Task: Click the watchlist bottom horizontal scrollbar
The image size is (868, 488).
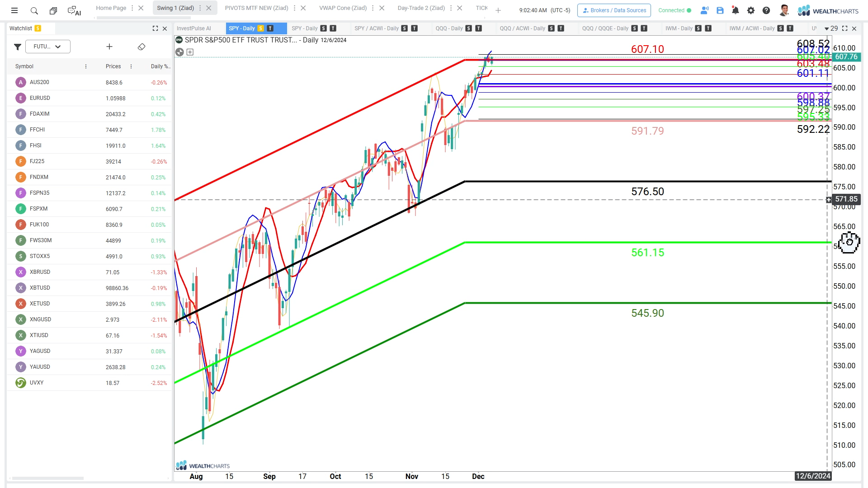Action: click(48, 478)
